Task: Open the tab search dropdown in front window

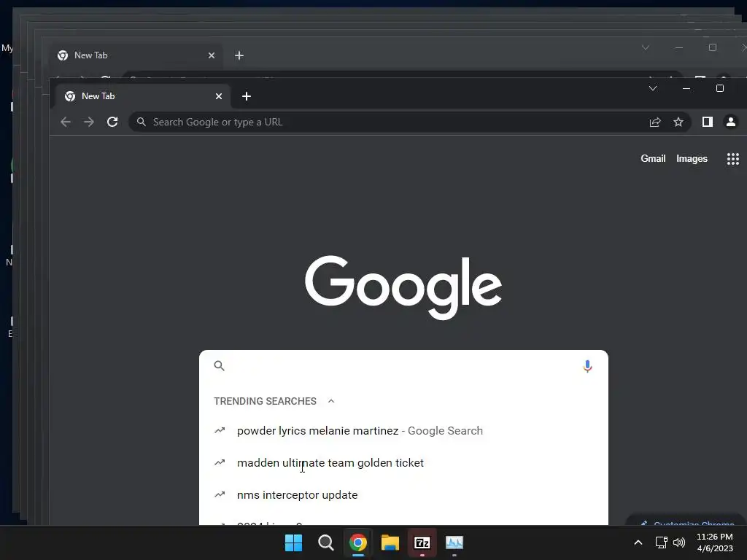Action: 653,88
